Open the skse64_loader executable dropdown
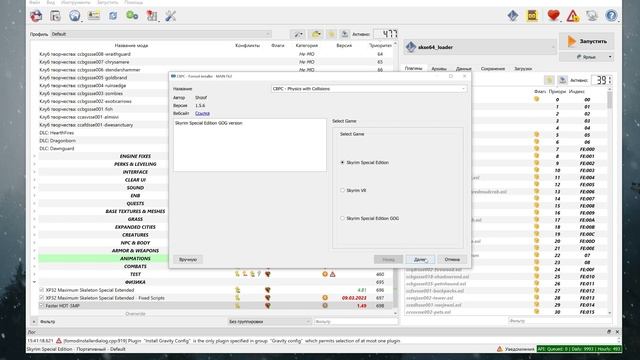Viewport: 640px width, 360px height. coord(480,47)
